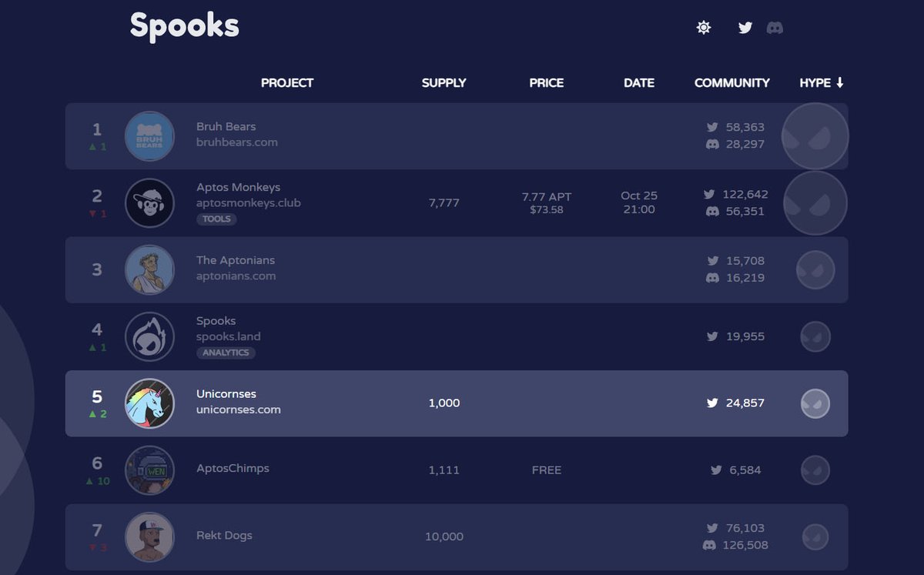Click Spooks row Twitter icon

[x=712, y=336]
